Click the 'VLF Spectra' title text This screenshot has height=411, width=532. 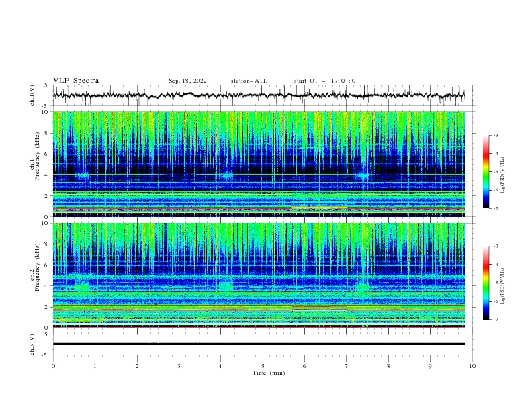click(76, 81)
